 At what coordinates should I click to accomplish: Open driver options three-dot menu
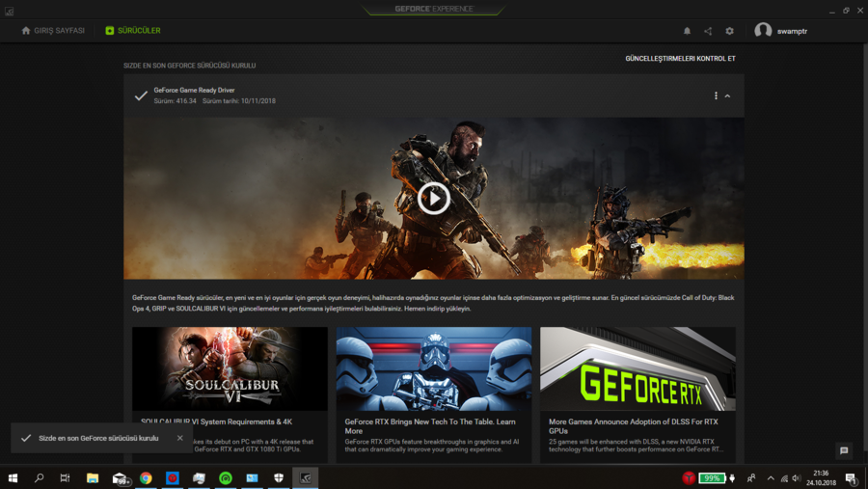click(716, 95)
